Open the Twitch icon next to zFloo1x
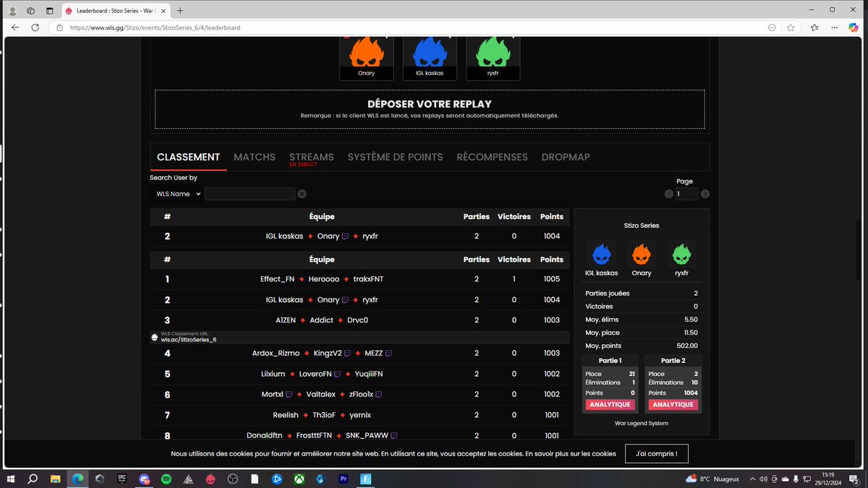The image size is (868, 488). [x=379, y=395]
